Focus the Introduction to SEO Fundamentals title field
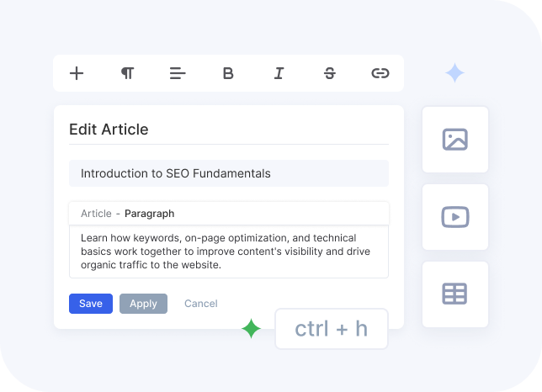 [229, 173]
